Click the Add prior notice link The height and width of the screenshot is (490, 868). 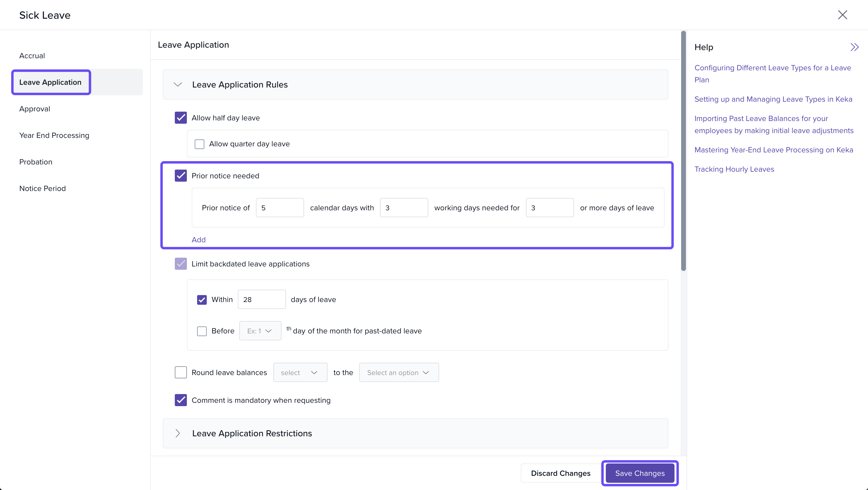click(x=199, y=240)
